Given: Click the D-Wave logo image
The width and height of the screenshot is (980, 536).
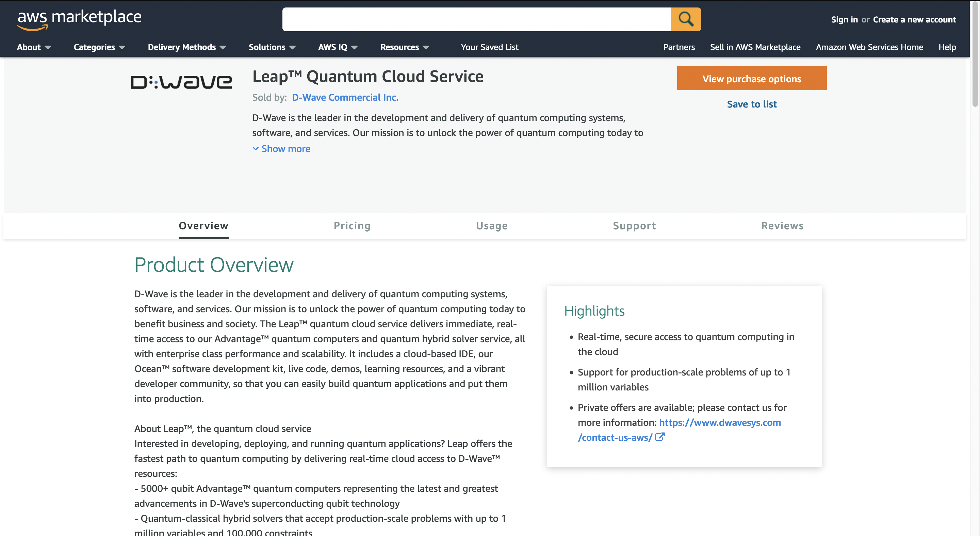Looking at the screenshot, I should click(181, 82).
